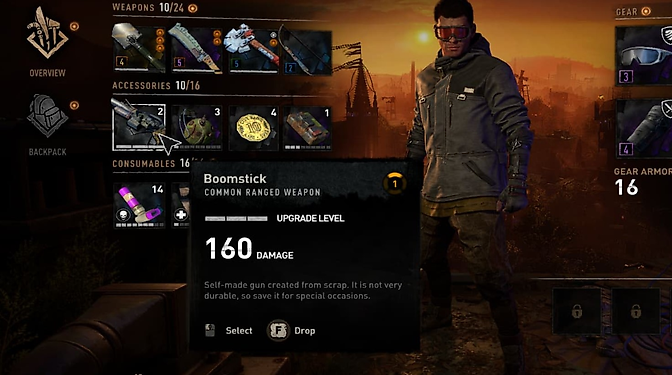The height and width of the screenshot is (375, 672).
Task: Select the purple consumable with count 14
Action: (x=139, y=205)
